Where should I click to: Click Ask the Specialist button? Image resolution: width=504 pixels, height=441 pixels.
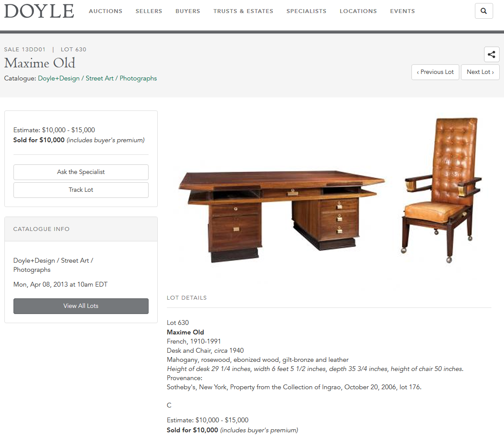tap(81, 172)
